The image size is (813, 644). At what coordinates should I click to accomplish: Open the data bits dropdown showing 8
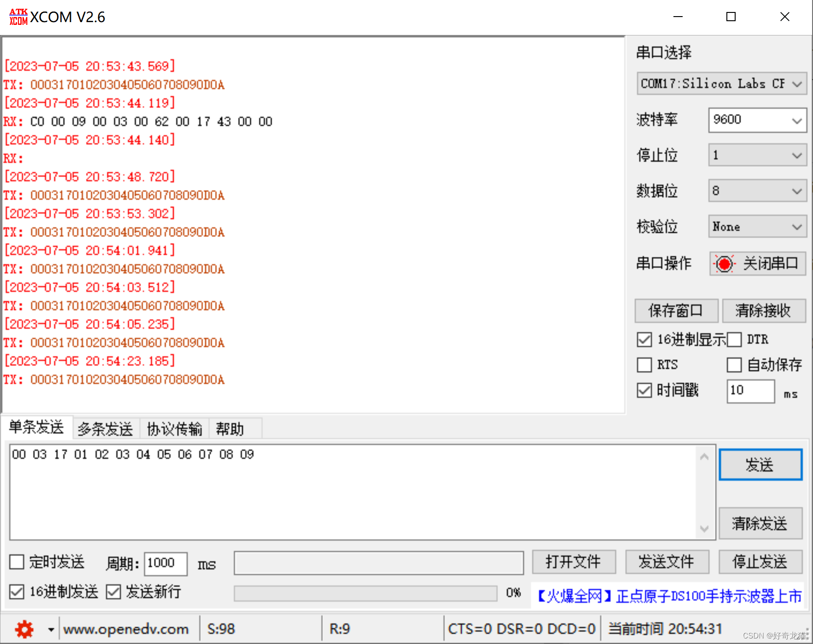(x=757, y=191)
